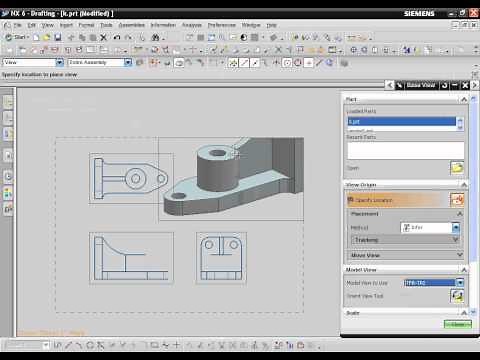Screen dimensions: 480x360
Task: Toggle Existing Point snap option
Action: 308,63
